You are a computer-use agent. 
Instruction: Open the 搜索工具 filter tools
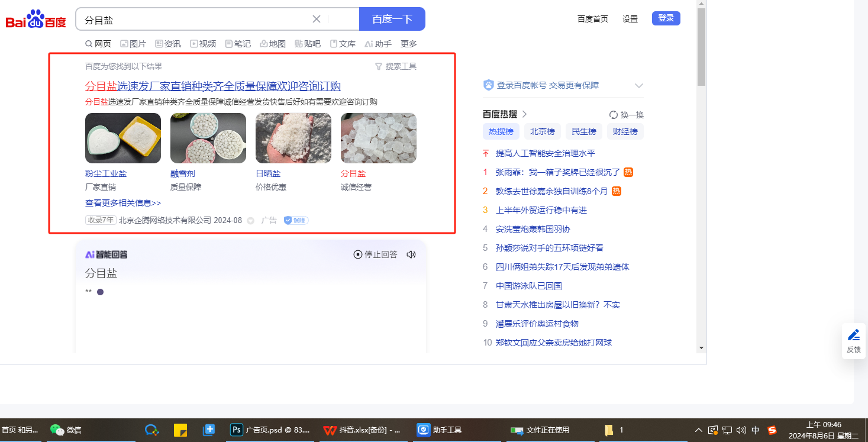396,66
